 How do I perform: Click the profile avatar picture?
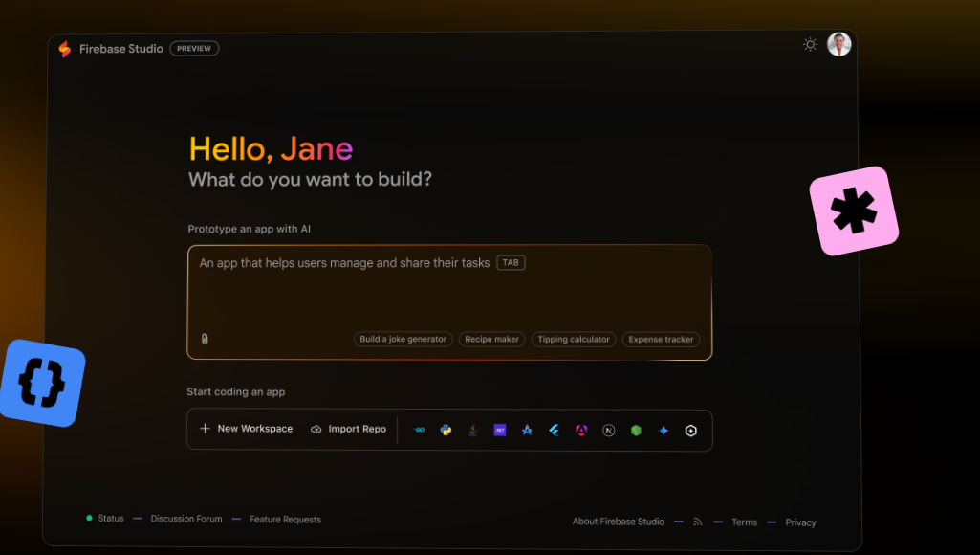(x=838, y=44)
